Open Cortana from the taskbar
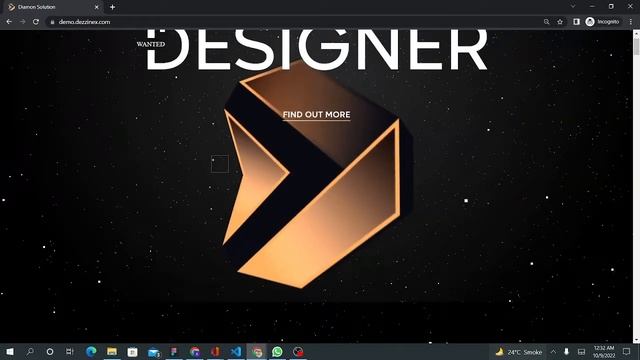Viewport: 640px width, 360px height. (x=50, y=351)
